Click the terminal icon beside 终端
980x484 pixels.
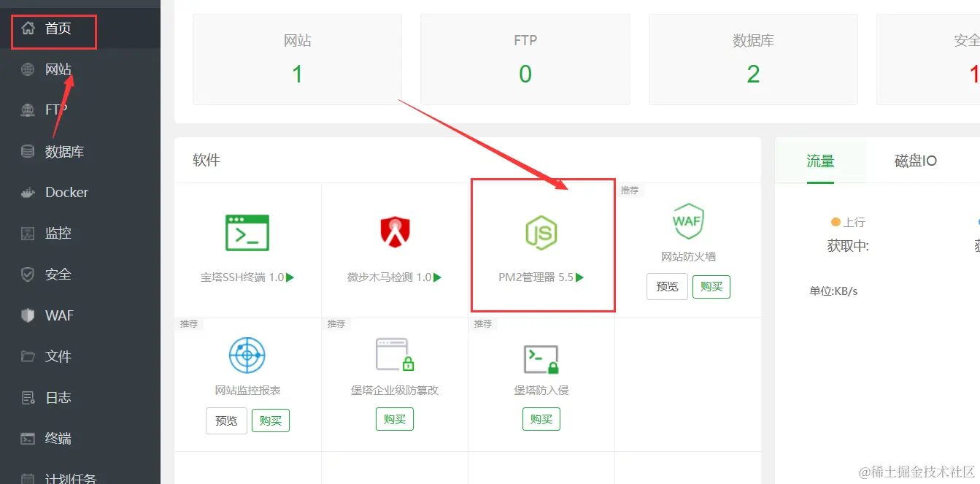pos(28,439)
